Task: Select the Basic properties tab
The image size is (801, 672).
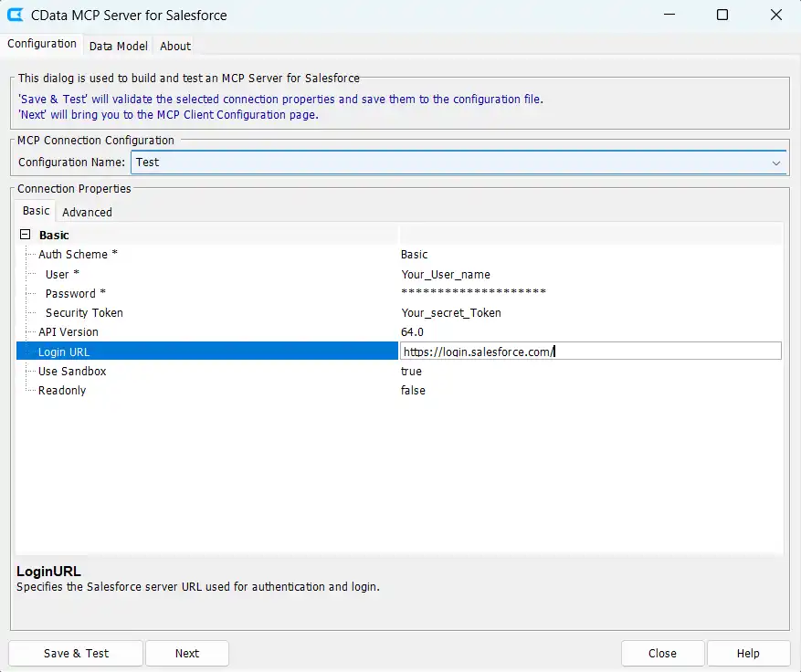Action: tap(37, 211)
